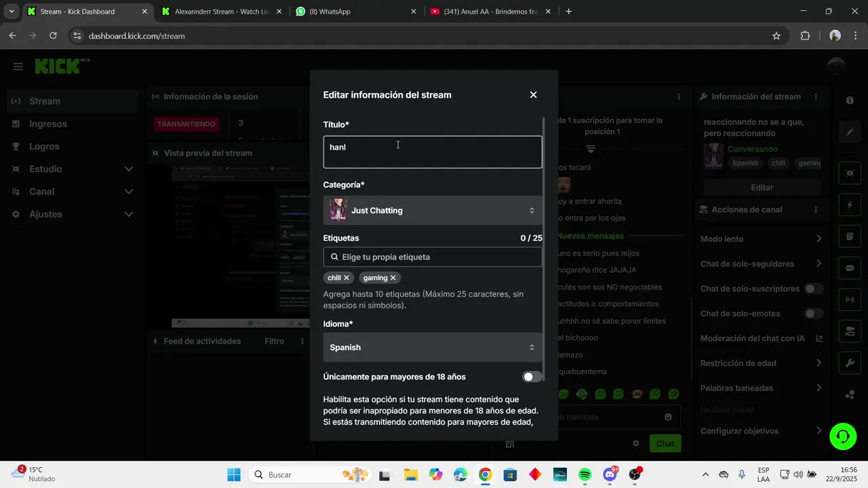The height and width of the screenshot is (488, 868).
Task: Select Logros in the left sidebar
Action: [x=71, y=146]
